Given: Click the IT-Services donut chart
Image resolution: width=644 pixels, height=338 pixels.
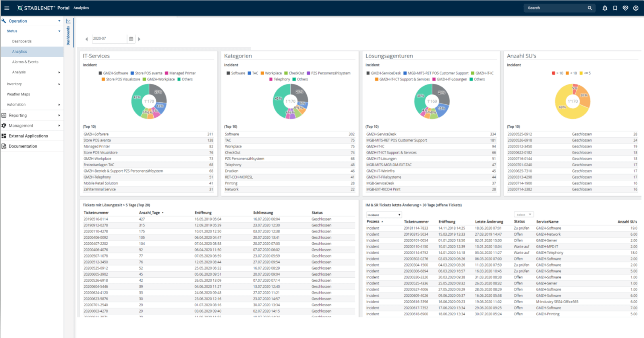Looking at the screenshot, I should [x=149, y=102].
